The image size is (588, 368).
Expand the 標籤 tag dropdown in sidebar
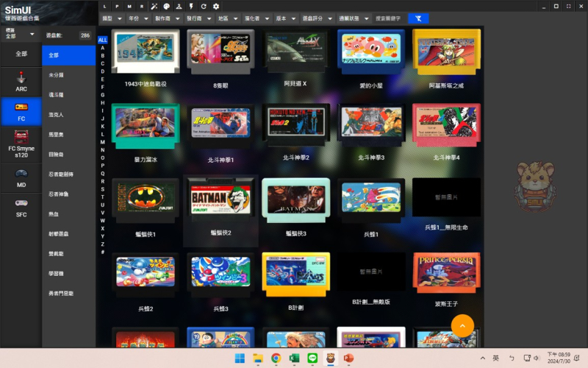pos(21,33)
